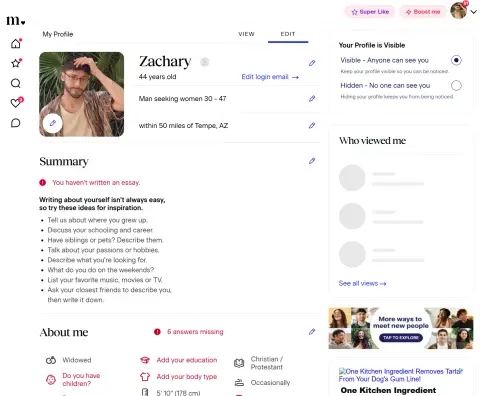Click the Boost me button
Screen dimensions: 480x396
tap(423, 12)
